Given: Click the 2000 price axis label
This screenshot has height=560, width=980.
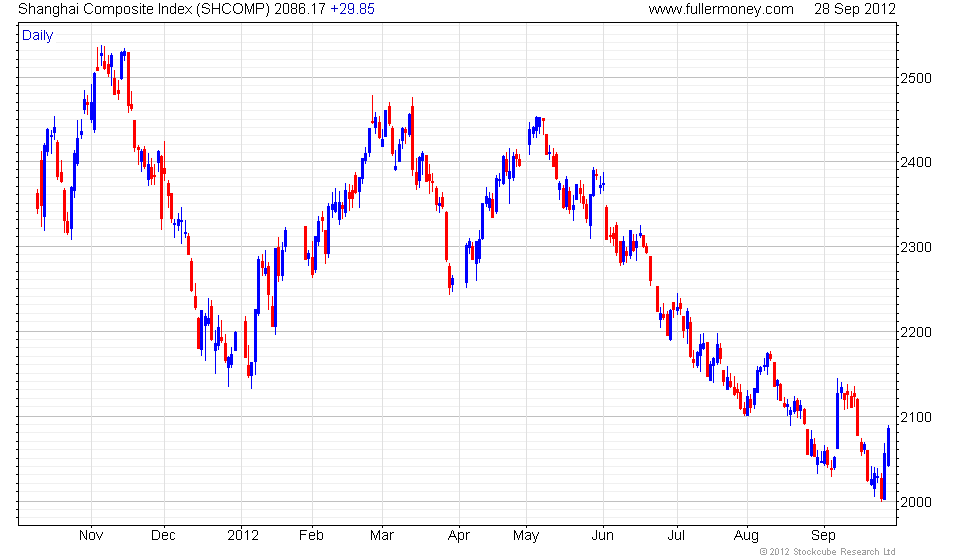Looking at the screenshot, I should tap(916, 502).
